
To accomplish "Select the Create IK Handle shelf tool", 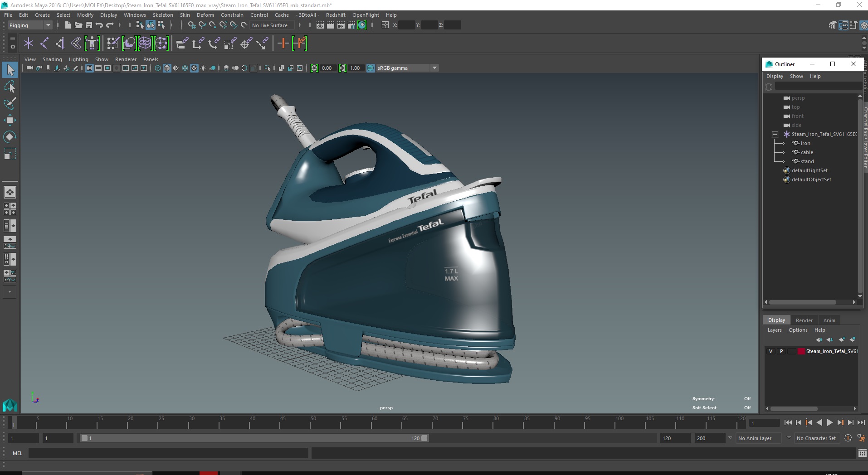I will (60, 44).
